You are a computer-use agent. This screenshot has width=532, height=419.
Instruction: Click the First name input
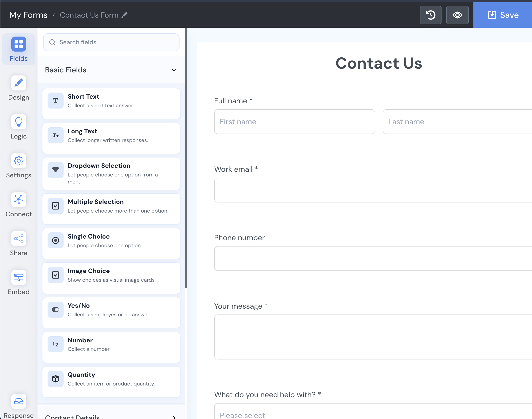coord(295,122)
